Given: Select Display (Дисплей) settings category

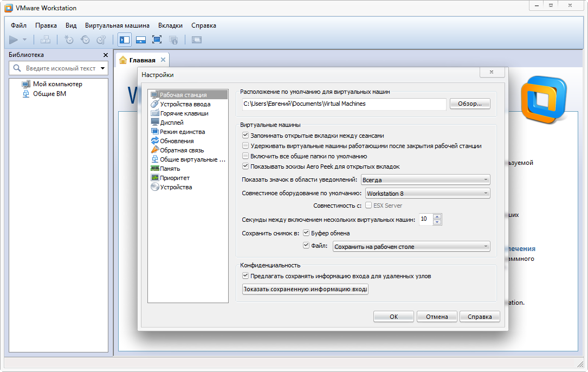Looking at the screenshot, I should 171,123.
